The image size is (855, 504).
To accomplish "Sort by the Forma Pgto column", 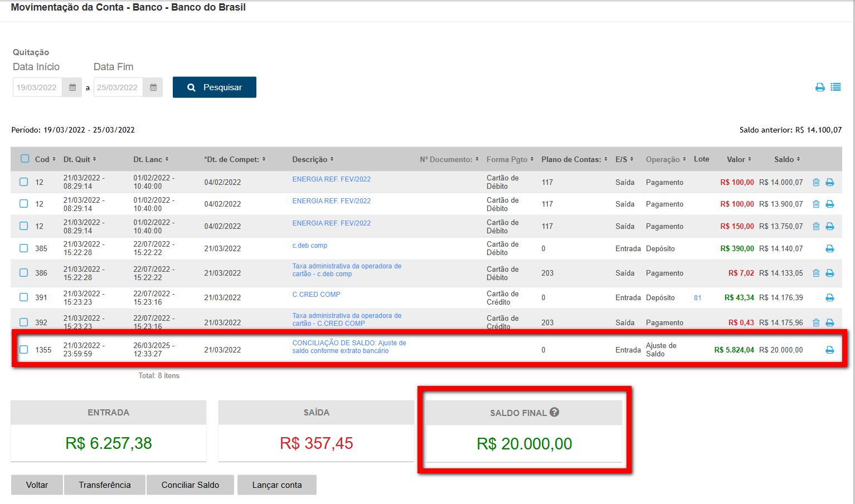I will coord(509,159).
